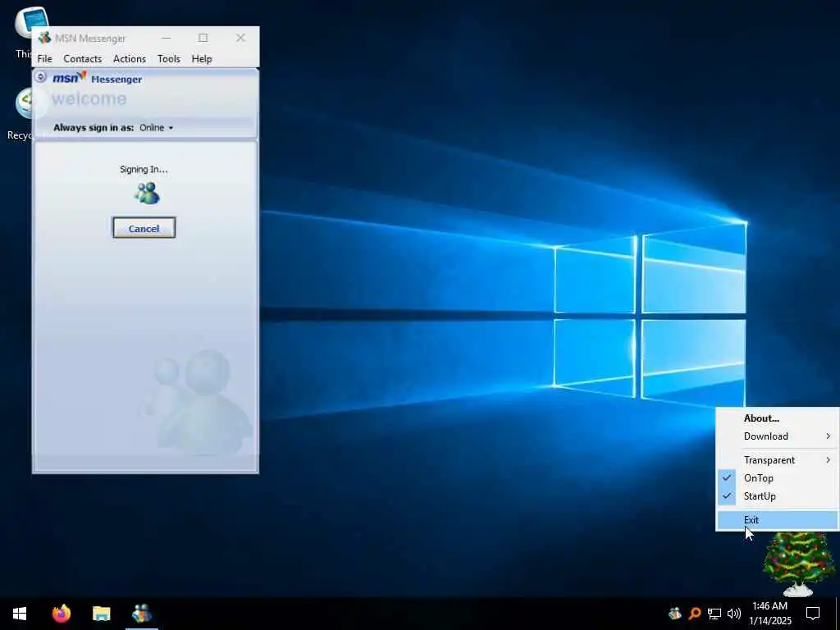This screenshot has height=630, width=840.
Task: Click the Signing In... status text
Action: point(144,169)
